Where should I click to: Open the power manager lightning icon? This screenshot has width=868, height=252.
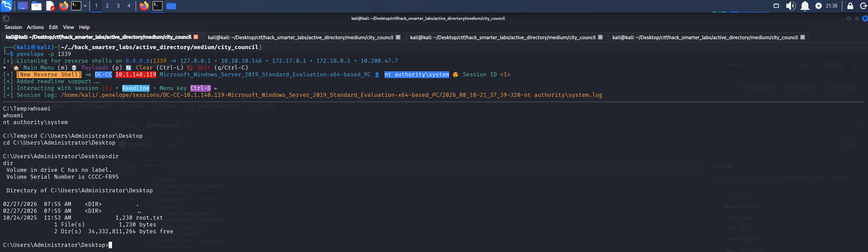tap(819, 6)
